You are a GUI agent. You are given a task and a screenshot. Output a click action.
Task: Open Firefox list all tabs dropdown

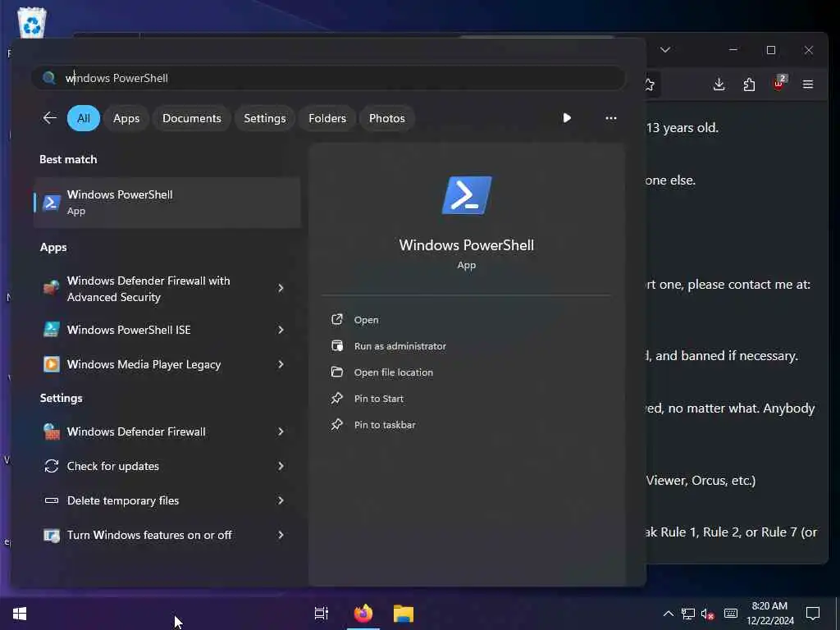click(664, 50)
